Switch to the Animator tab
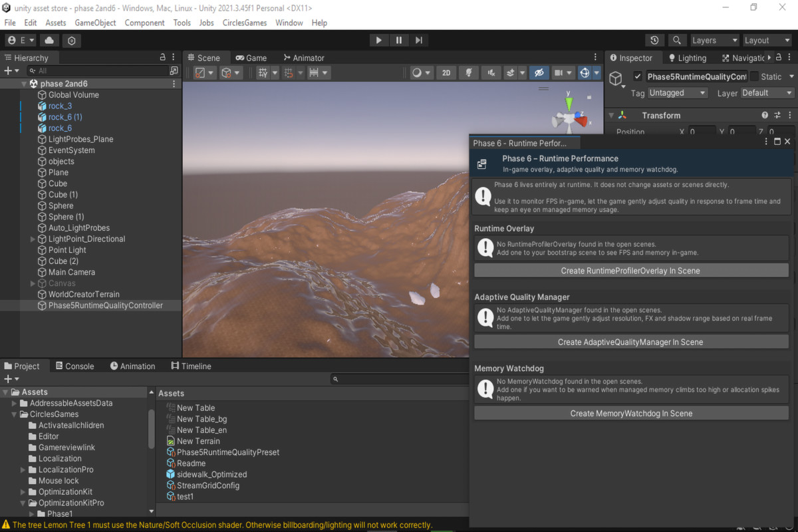 tap(303, 58)
